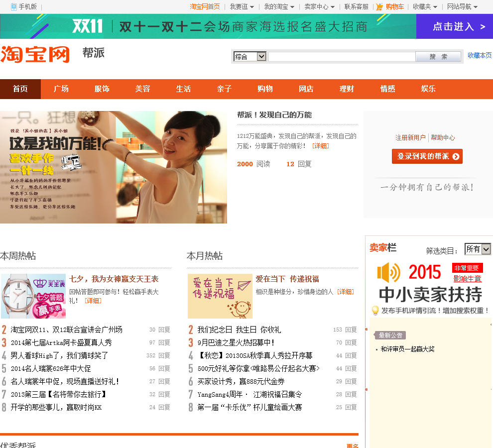493x448 pixels.
Task: Open post 500元好礼等你拿<唯路易公仔起名大赛>
Action: 258,368
